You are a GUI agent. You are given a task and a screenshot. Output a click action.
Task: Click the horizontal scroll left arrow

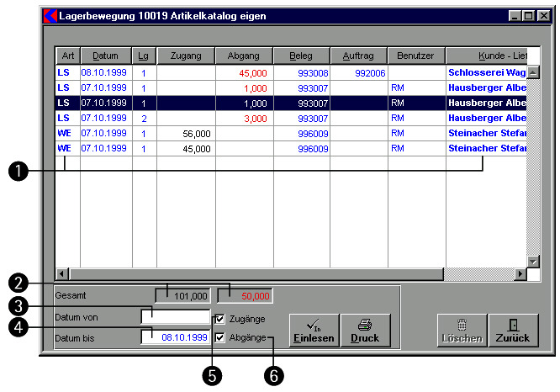click(62, 274)
